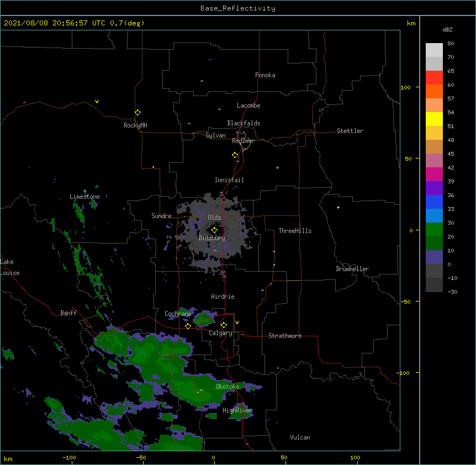Click the Cochrane city label

pos(178,314)
